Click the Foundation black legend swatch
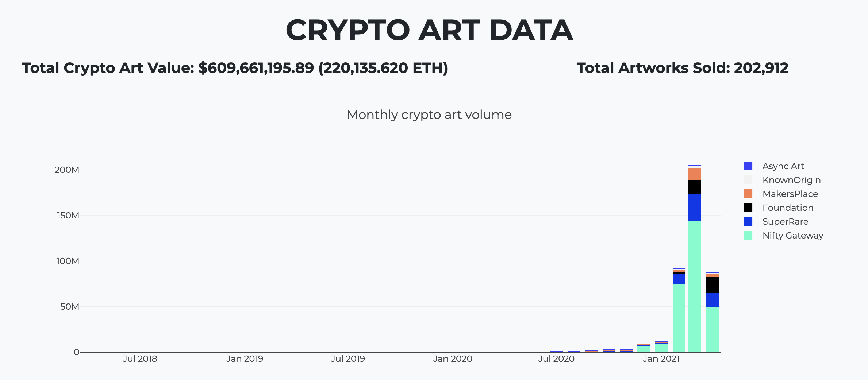Screen dimensions: 868x380 (748, 208)
